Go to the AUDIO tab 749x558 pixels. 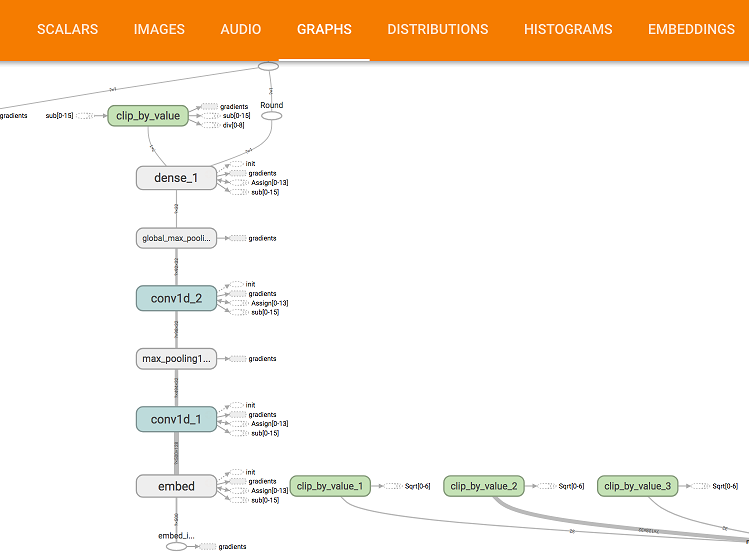(241, 29)
